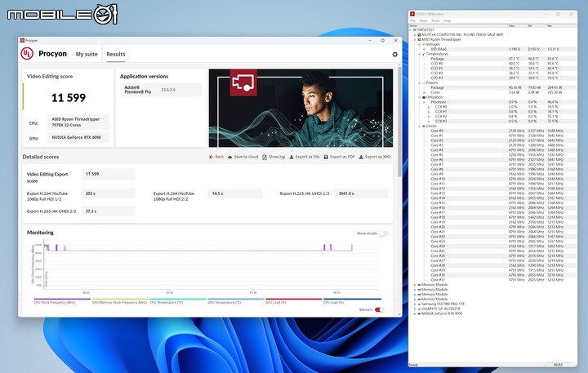
Task: Collapse the Temperatures branch expander
Action: 419,54
